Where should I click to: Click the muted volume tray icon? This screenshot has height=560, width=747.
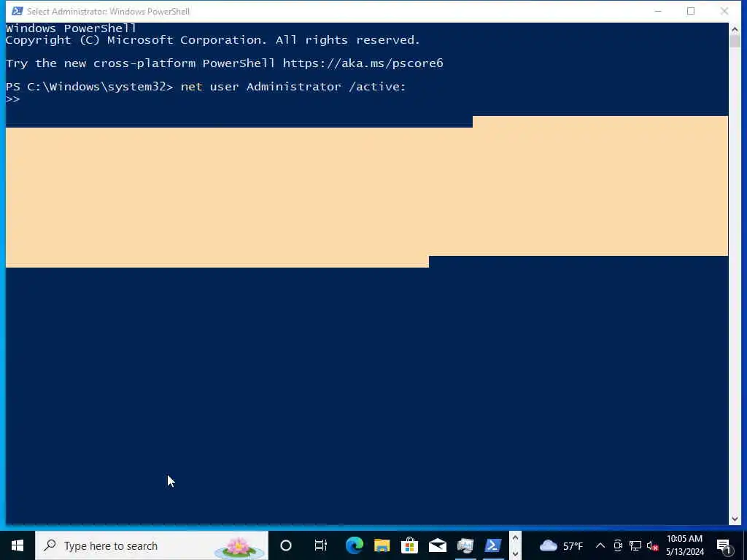tap(652, 545)
